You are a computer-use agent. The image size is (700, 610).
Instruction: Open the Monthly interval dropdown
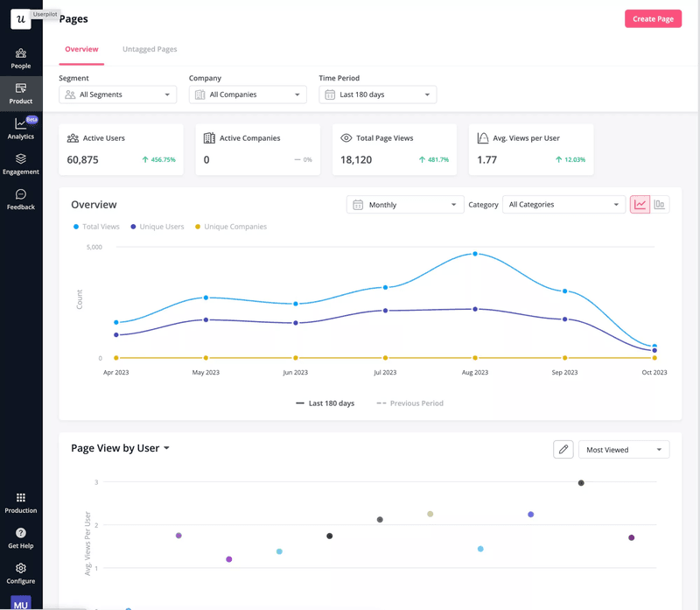pos(404,204)
